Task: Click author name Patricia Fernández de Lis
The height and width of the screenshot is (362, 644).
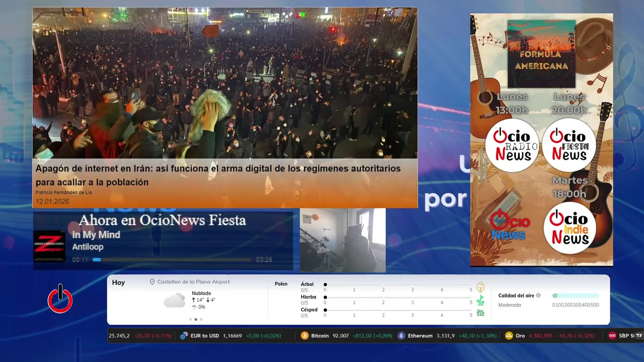Action: 64,193
